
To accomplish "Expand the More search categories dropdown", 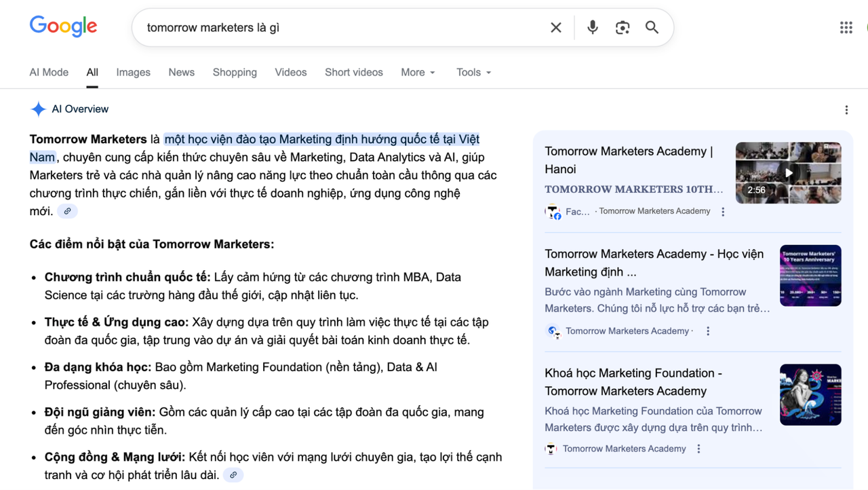I will tap(418, 72).
